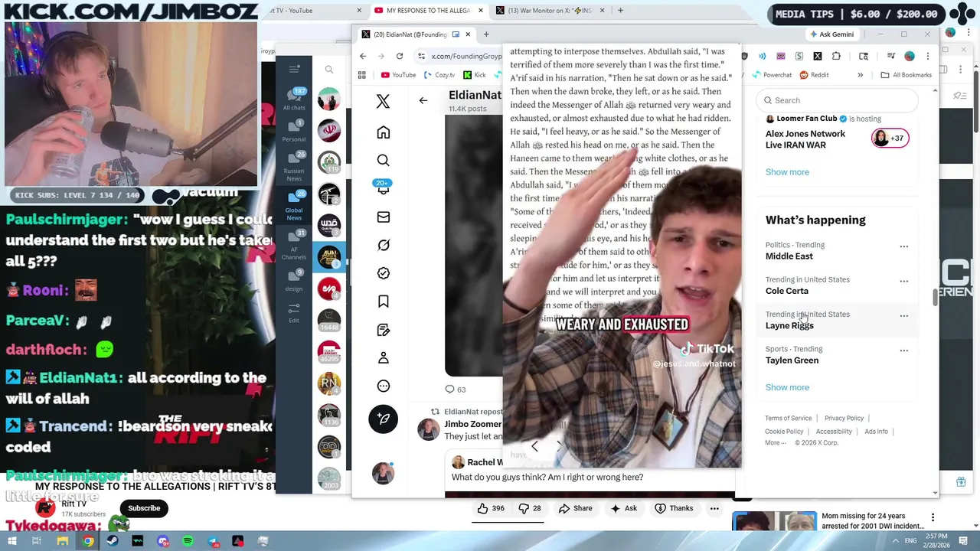Open X Messages envelope icon
Image resolution: width=980 pixels, height=551 pixels.
(384, 217)
